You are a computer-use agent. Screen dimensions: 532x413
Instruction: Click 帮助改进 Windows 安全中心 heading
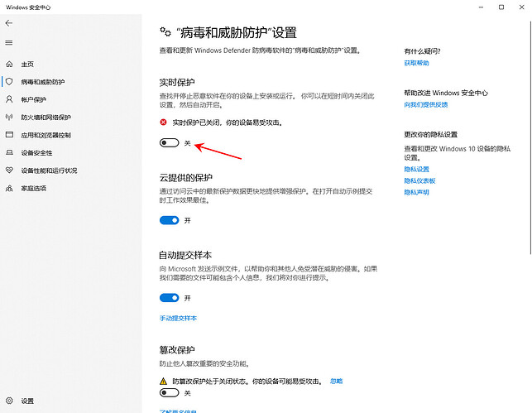coord(446,93)
